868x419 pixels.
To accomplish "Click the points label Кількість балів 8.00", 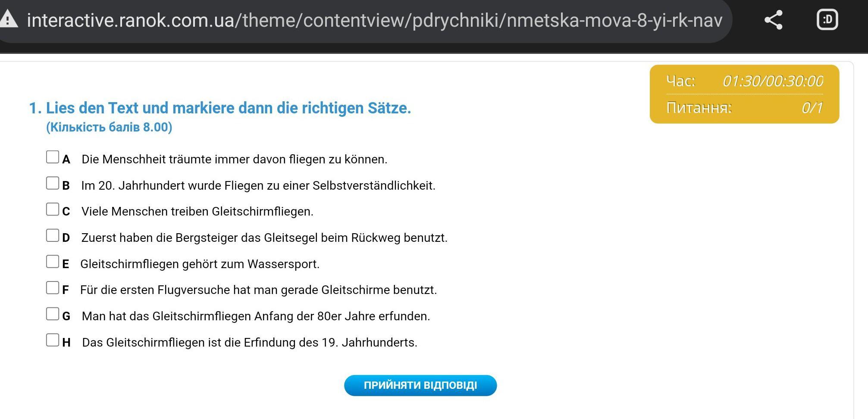I will [x=109, y=127].
